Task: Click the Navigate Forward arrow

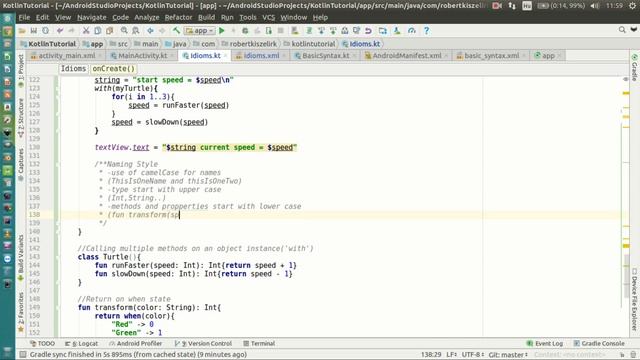Action: click(x=162, y=31)
